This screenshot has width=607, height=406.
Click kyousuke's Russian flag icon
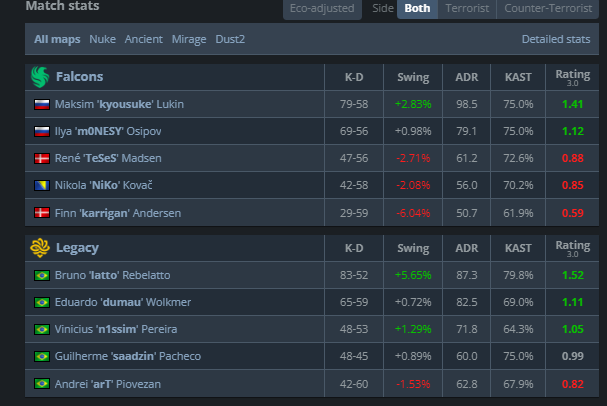tap(42, 104)
